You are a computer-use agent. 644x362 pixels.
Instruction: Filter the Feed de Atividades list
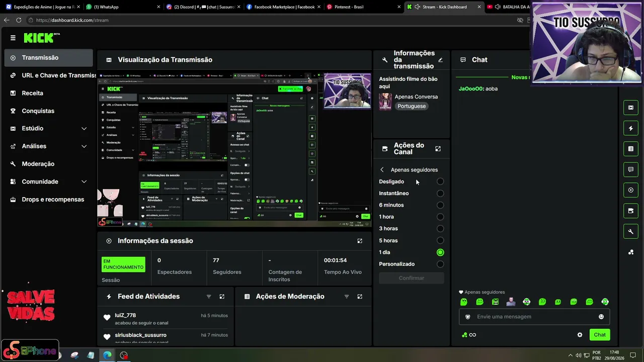tap(209, 297)
